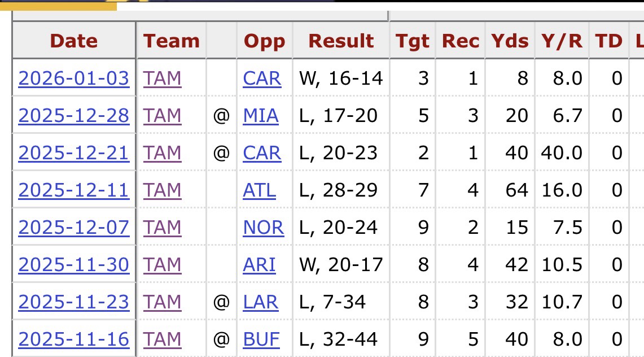The image size is (644, 357).
Task: Open the 2025-12-28 game date link
Action: [x=73, y=115]
